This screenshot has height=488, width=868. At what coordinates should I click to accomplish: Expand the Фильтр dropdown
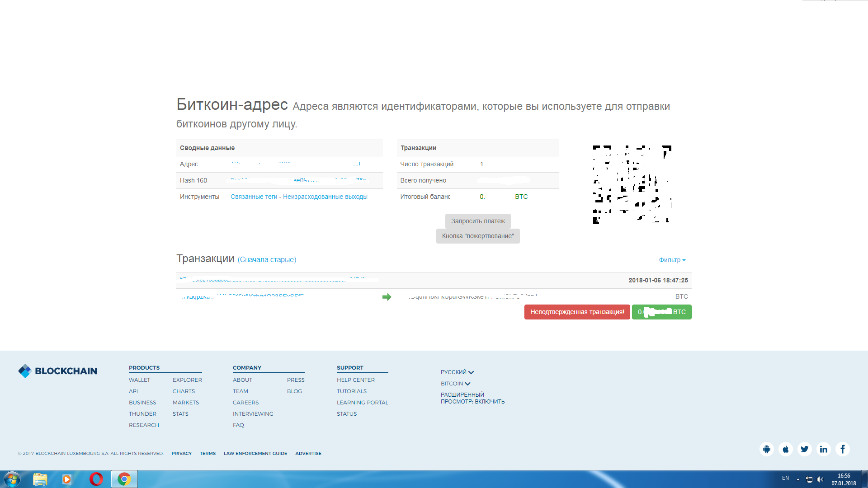coord(672,260)
